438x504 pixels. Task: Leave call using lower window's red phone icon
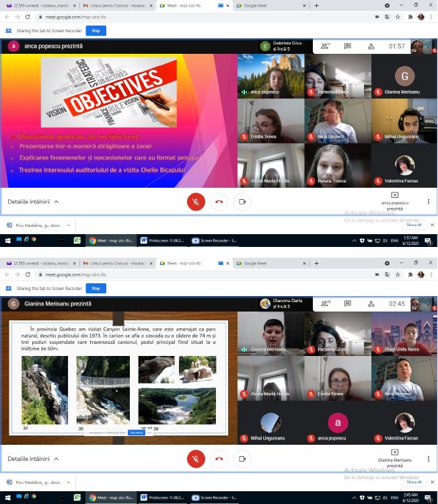219,459
